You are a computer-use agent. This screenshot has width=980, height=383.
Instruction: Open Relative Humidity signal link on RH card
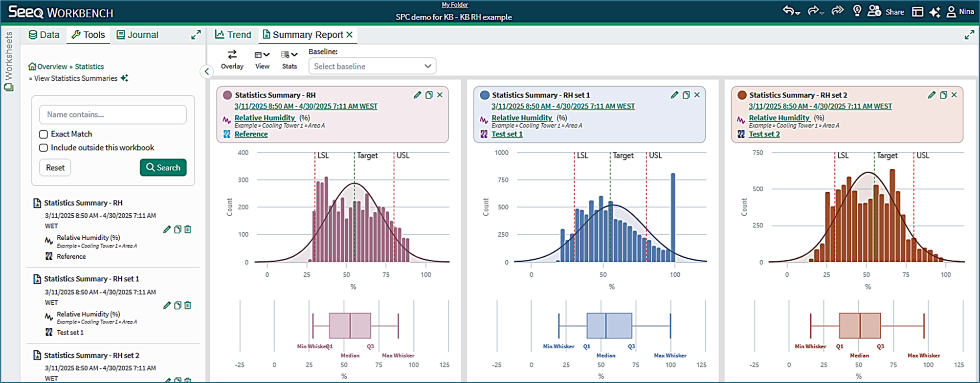tap(265, 118)
